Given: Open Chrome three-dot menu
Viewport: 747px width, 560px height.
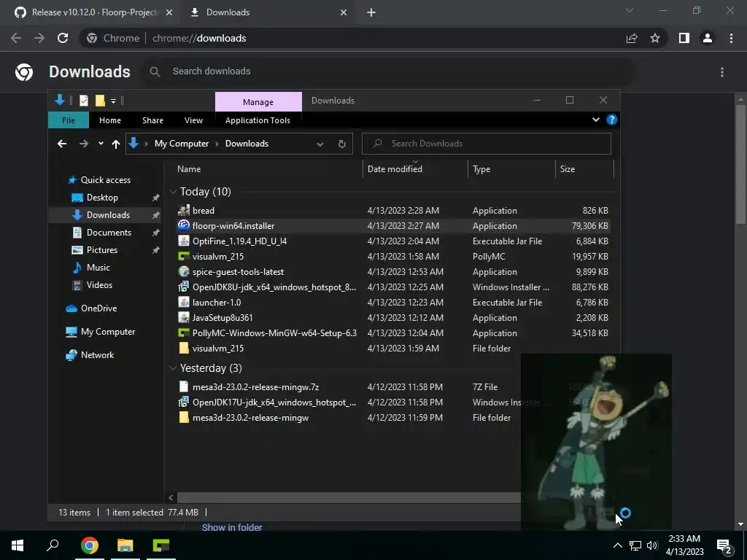Looking at the screenshot, I should pyautogui.click(x=731, y=38).
